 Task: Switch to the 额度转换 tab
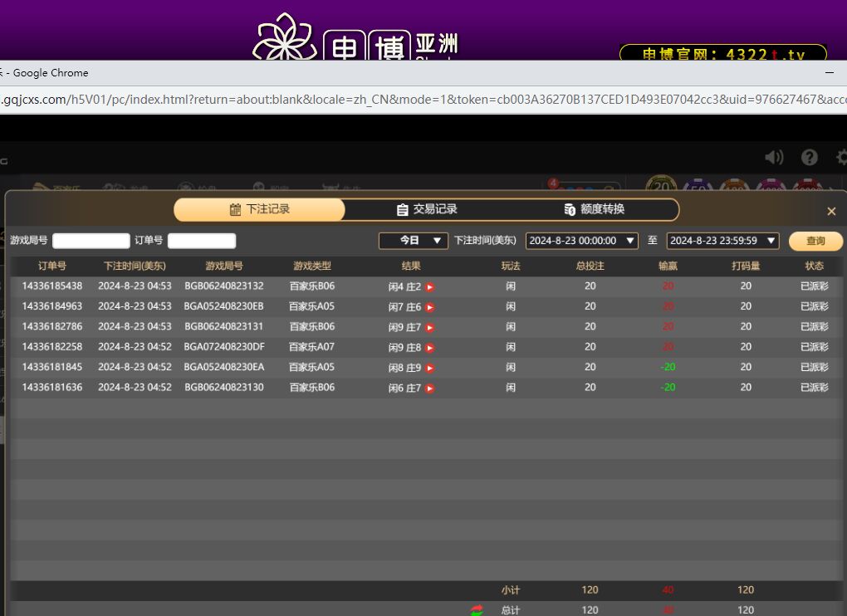pos(594,209)
